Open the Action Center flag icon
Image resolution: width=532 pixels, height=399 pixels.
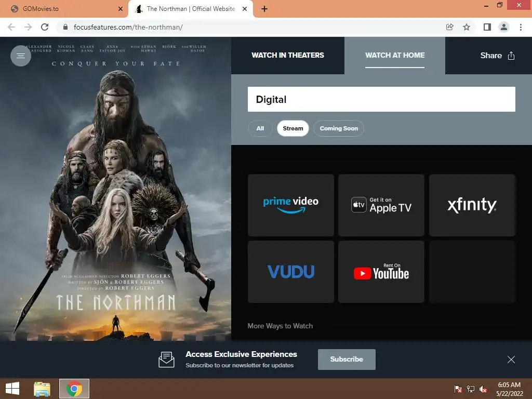point(458,389)
